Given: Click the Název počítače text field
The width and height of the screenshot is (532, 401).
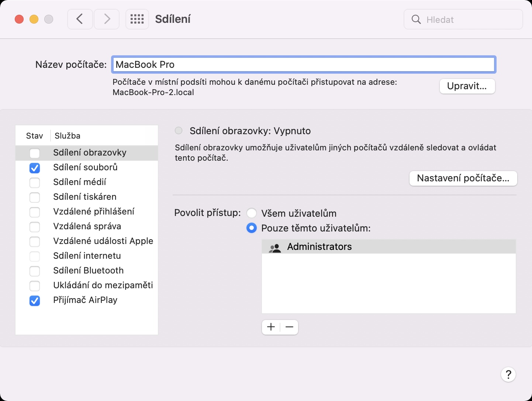Looking at the screenshot, I should (x=303, y=65).
